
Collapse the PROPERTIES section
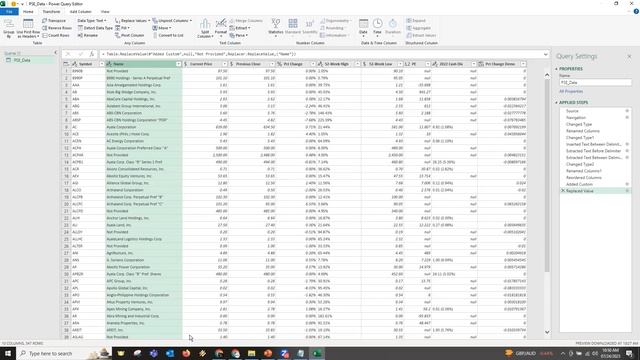556,69
